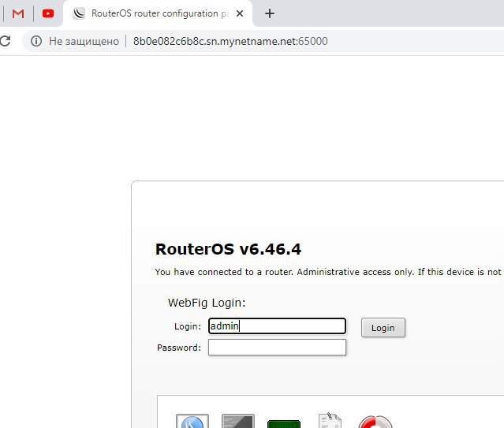
Task: Focus the Password field
Action: click(x=277, y=348)
